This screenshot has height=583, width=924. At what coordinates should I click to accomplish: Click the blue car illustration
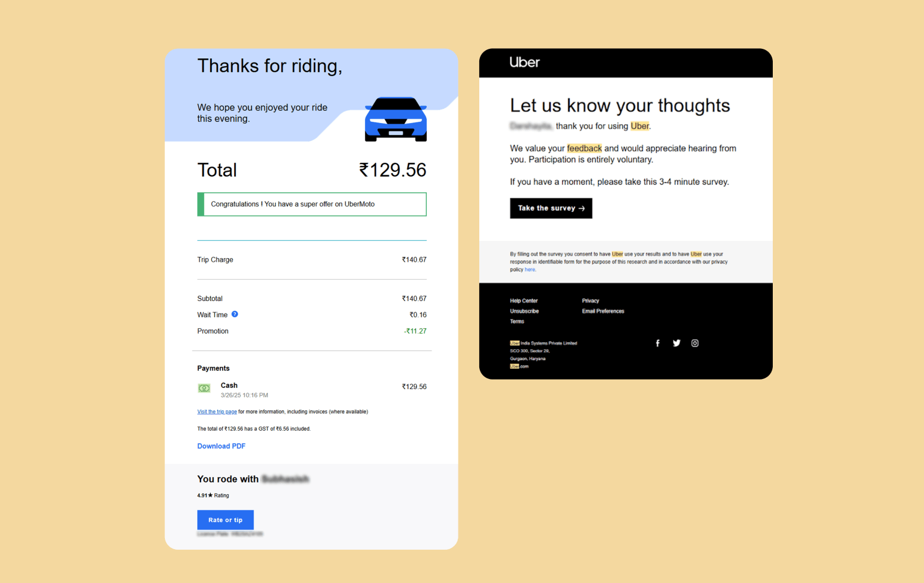coord(396,119)
